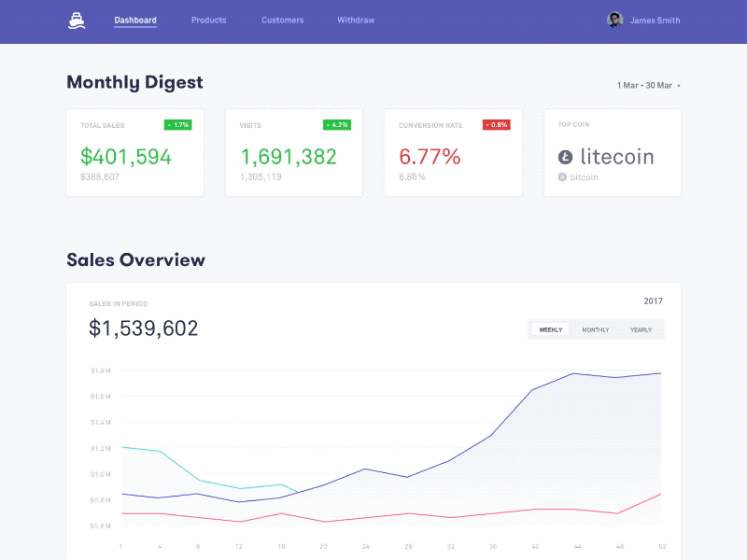Click the small bitcoin icon

(x=562, y=176)
